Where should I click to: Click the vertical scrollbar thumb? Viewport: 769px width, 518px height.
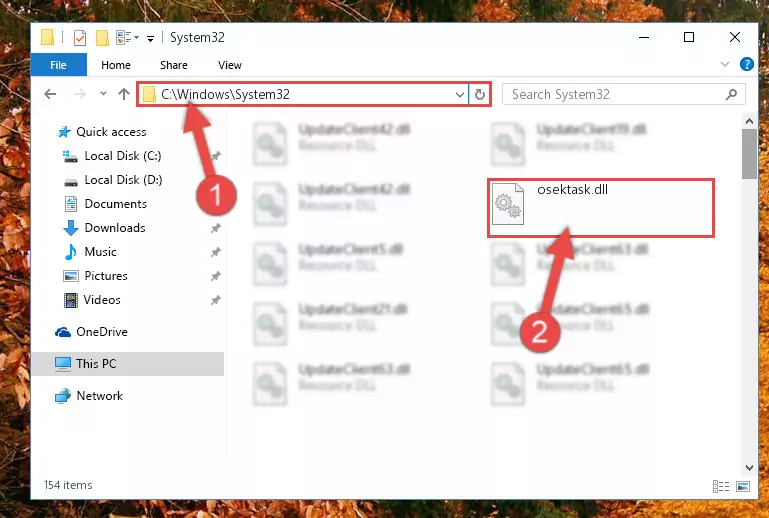[x=749, y=154]
